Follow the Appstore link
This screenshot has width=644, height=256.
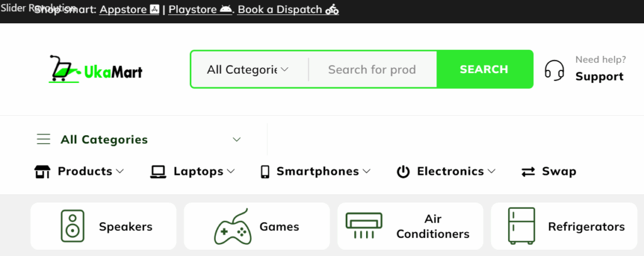[129, 10]
